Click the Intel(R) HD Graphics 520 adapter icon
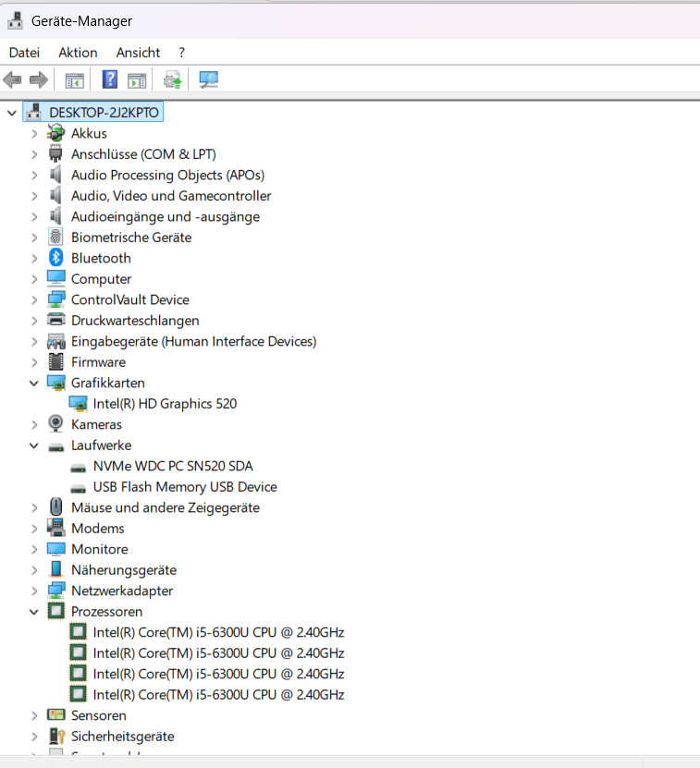 78,404
